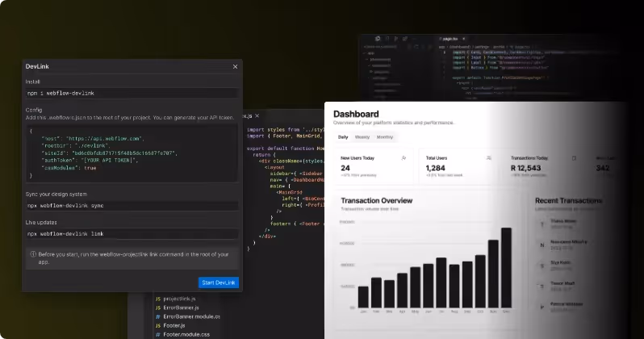Open Footer.js in the file list
This screenshot has width=644, height=339.
174,325
